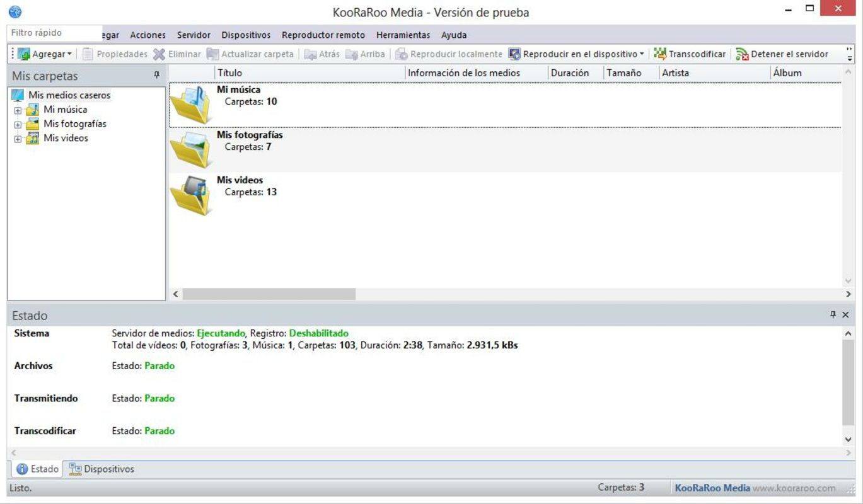863x504 pixels.
Task: Click the Arriba folder-up button
Action: pyautogui.click(x=365, y=54)
